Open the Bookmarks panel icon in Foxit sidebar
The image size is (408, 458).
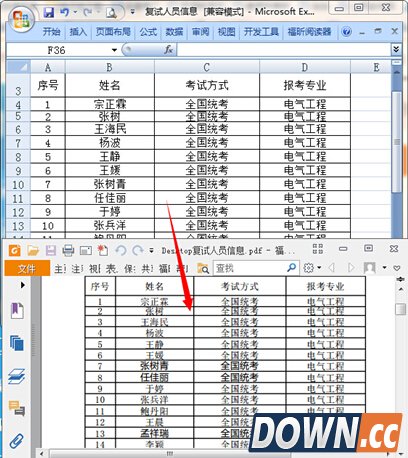[x=17, y=310]
